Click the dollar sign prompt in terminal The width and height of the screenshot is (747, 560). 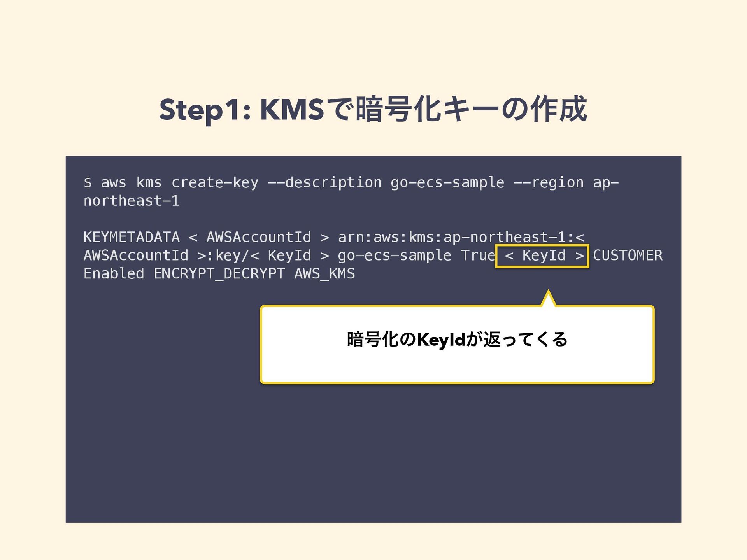(88, 182)
